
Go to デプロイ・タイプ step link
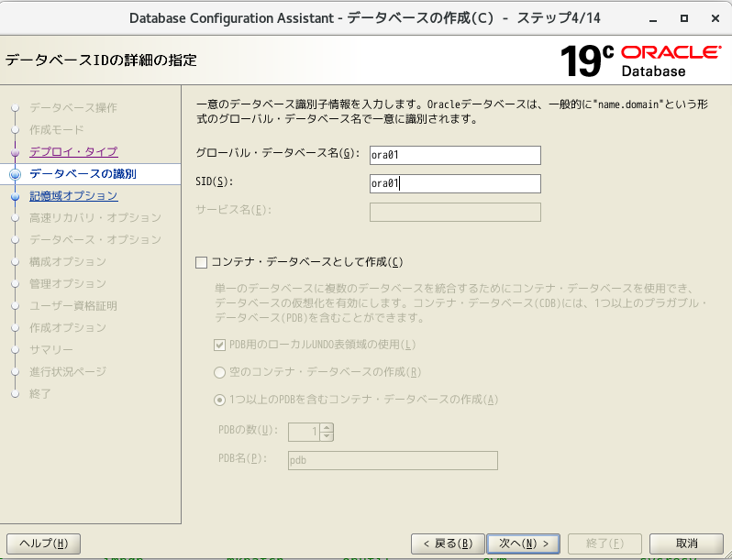coord(73,151)
